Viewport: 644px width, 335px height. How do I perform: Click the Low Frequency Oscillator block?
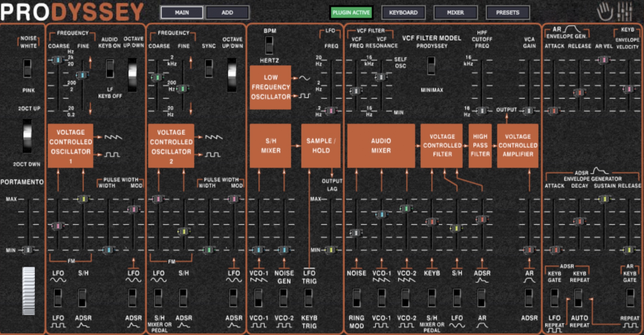[x=270, y=87]
